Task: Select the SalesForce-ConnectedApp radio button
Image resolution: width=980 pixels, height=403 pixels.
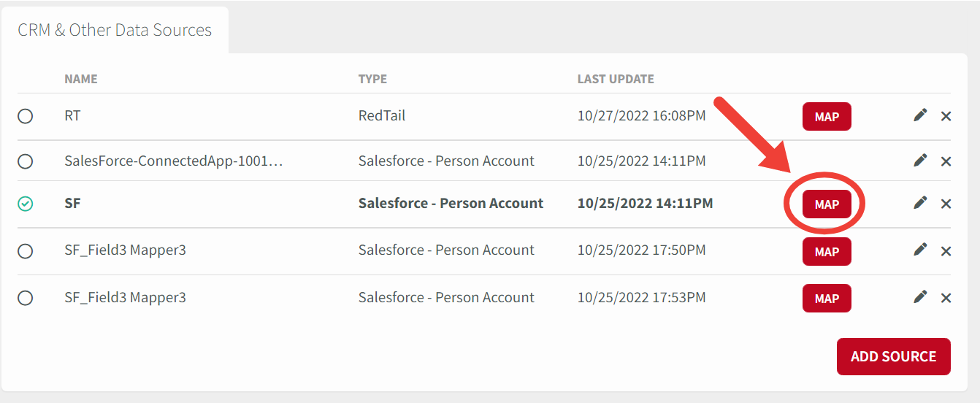Action: click(x=26, y=161)
